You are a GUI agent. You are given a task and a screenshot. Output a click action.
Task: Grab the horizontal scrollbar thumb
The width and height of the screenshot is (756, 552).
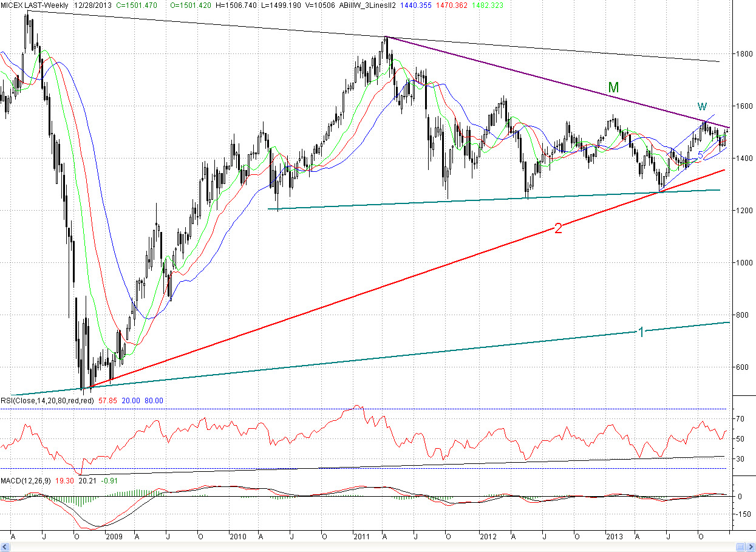(x=740, y=548)
